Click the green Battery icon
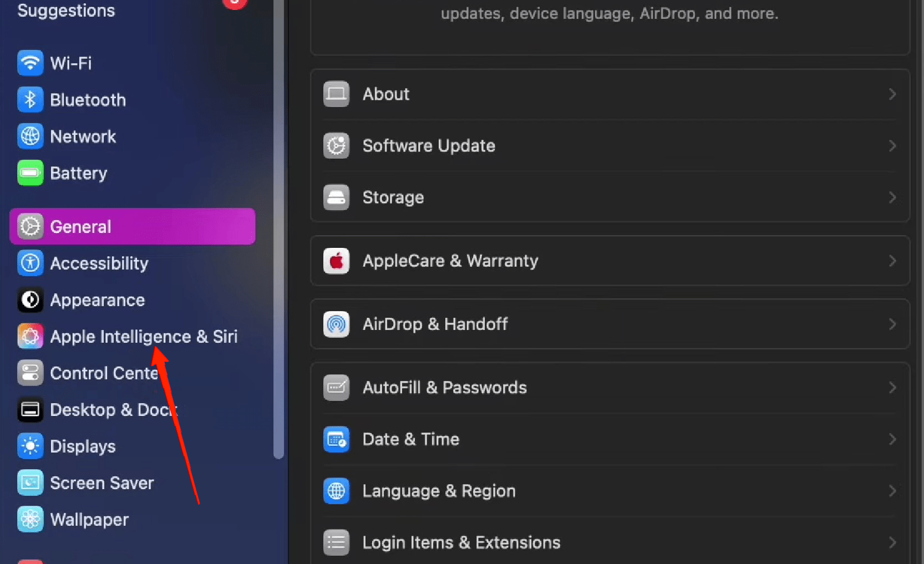The image size is (924, 564). (30, 173)
